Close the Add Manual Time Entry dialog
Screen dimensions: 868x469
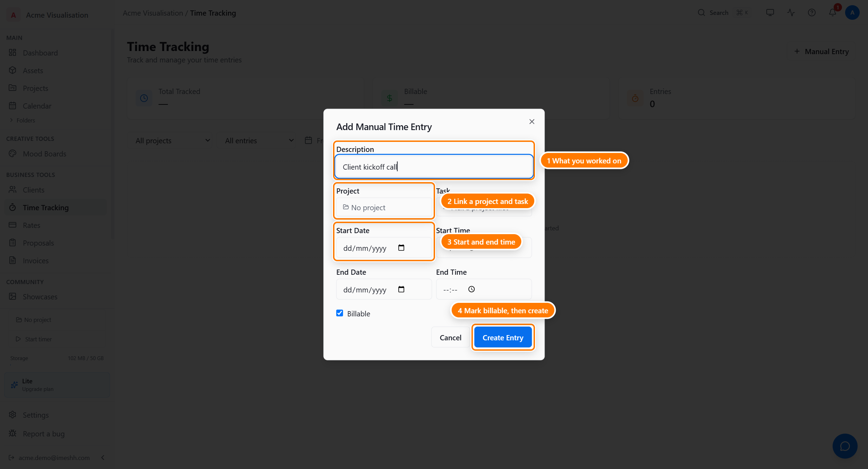tap(531, 121)
